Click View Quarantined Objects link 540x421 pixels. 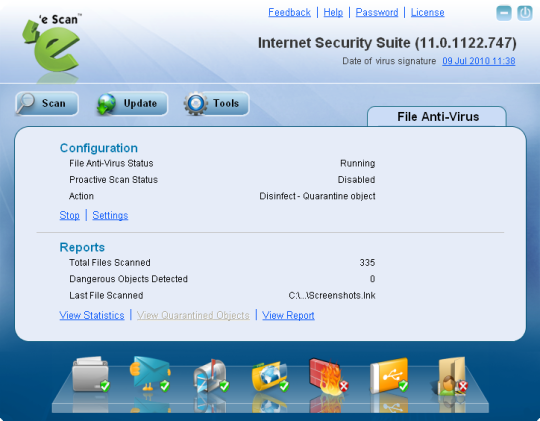point(193,315)
